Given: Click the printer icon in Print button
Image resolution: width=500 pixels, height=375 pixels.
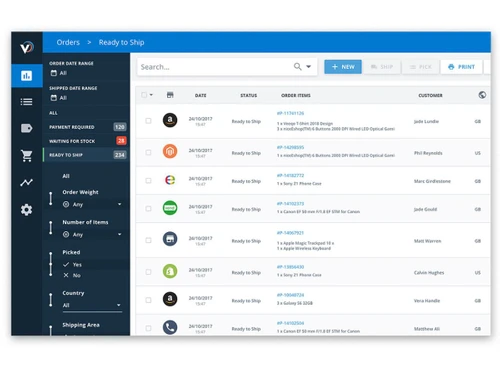Looking at the screenshot, I should pos(451,67).
